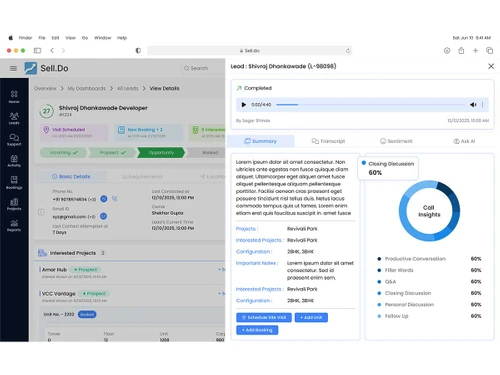Image resolution: width=500 pixels, height=375 pixels.
Task: Open the Apple menu
Action: (11, 38)
